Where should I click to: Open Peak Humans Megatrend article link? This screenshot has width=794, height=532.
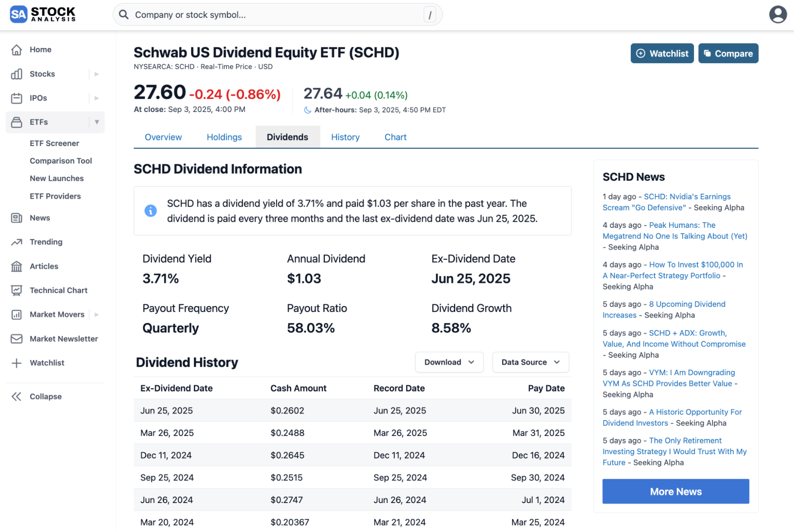click(x=675, y=231)
